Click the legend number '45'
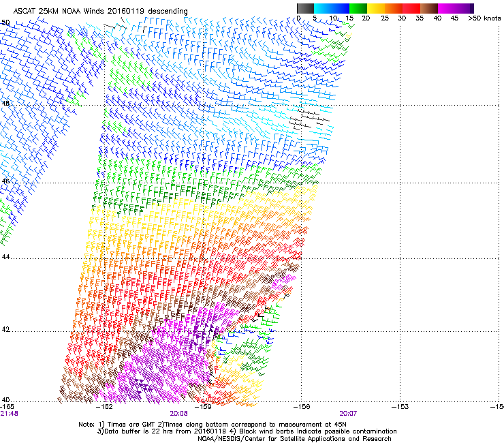This screenshot has width=504, height=443. point(454,18)
